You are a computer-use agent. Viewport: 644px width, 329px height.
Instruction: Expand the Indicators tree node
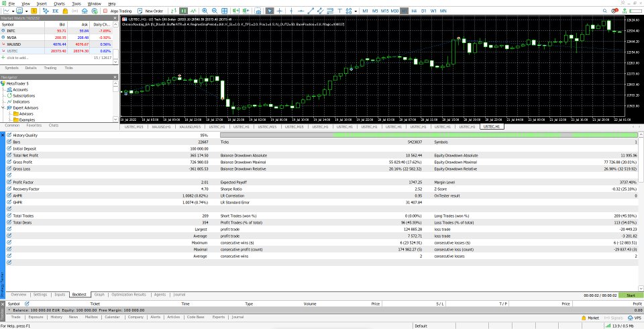tap(3, 101)
